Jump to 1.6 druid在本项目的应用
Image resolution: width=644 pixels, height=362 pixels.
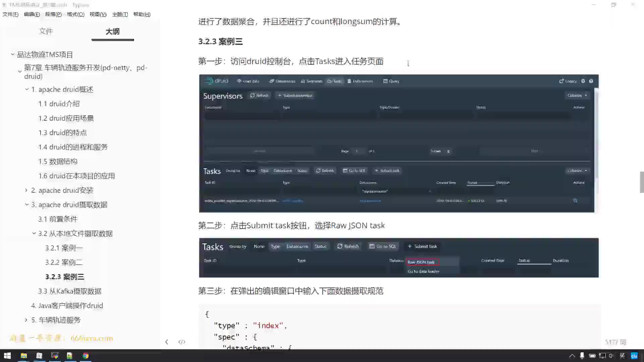(77, 176)
